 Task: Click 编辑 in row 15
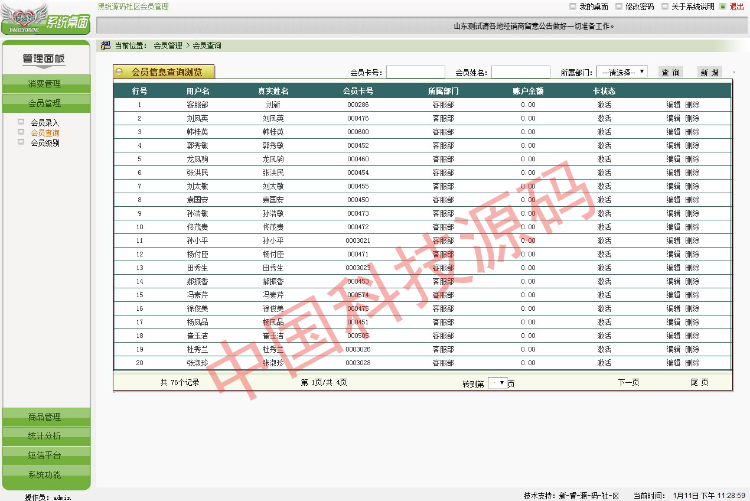coord(673,295)
